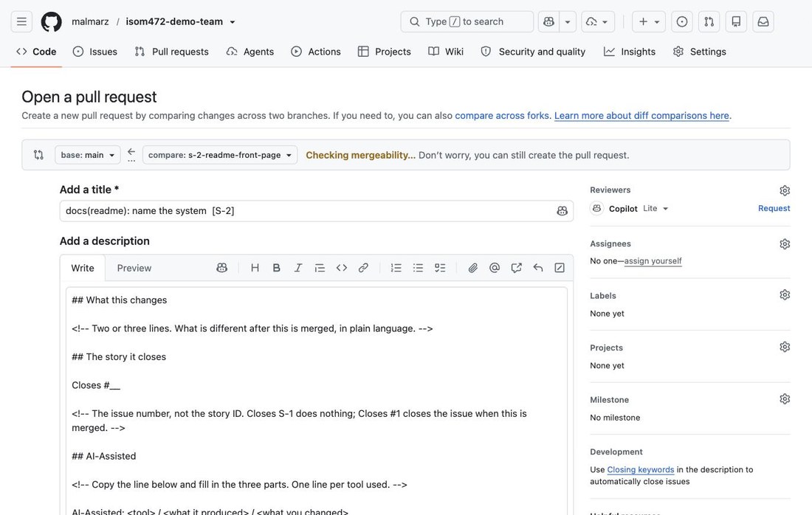
Task: Click into the description text area
Action: (x=317, y=401)
